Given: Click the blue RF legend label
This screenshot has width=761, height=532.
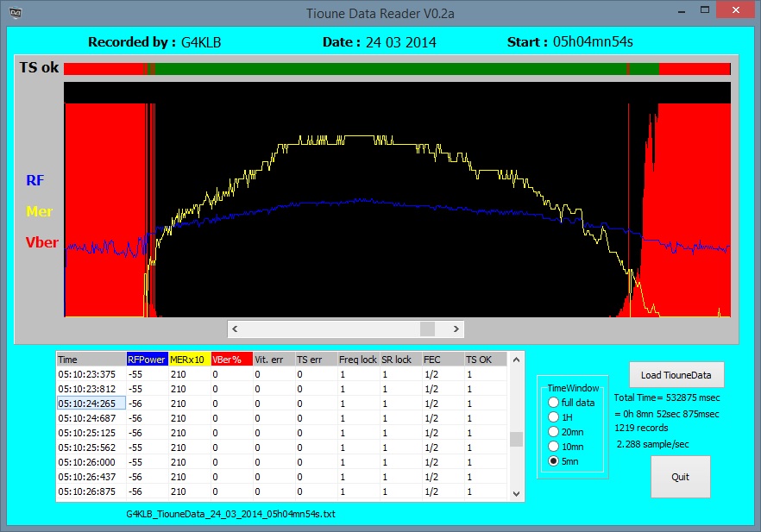Looking at the screenshot, I should pyautogui.click(x=35, y=180).
